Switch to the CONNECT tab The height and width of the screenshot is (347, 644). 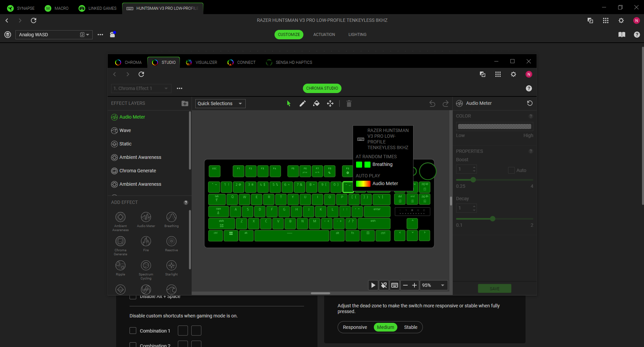pyautogui.click(x=242, y=62)
